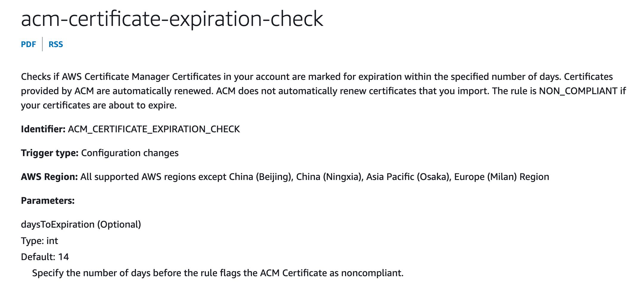Click the Default: 14 line
644x289 pixels.
[x=45, y=257]
